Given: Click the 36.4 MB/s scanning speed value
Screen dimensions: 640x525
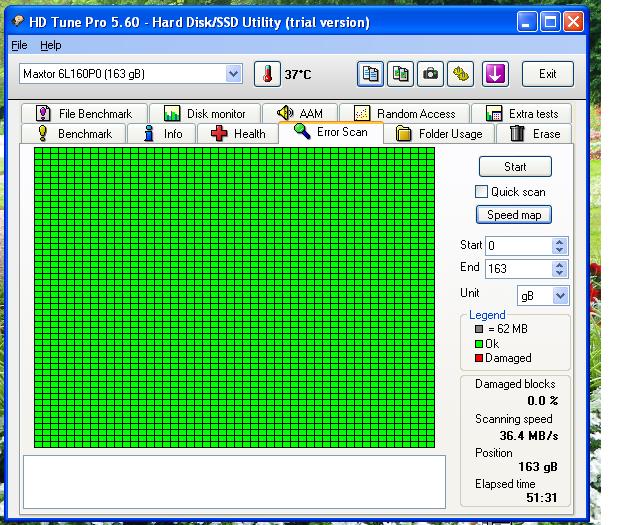Looking at the screenshot, I should (x=529, y=436).
